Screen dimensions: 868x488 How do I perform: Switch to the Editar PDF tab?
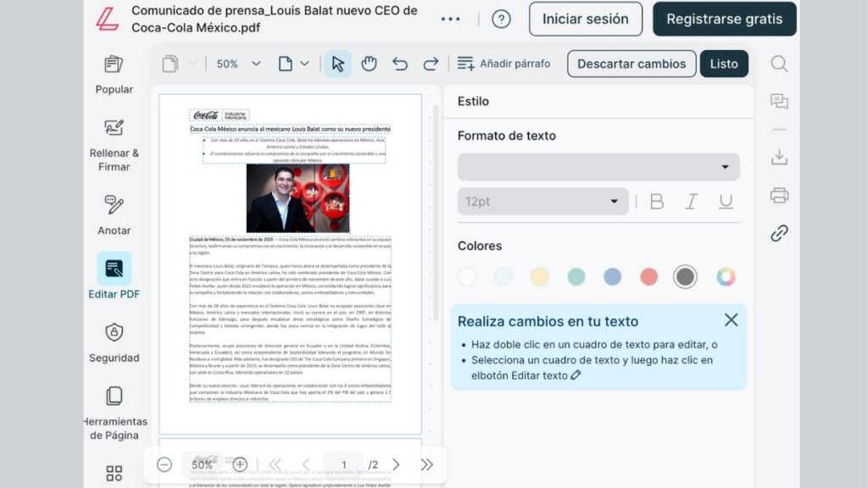114,277
